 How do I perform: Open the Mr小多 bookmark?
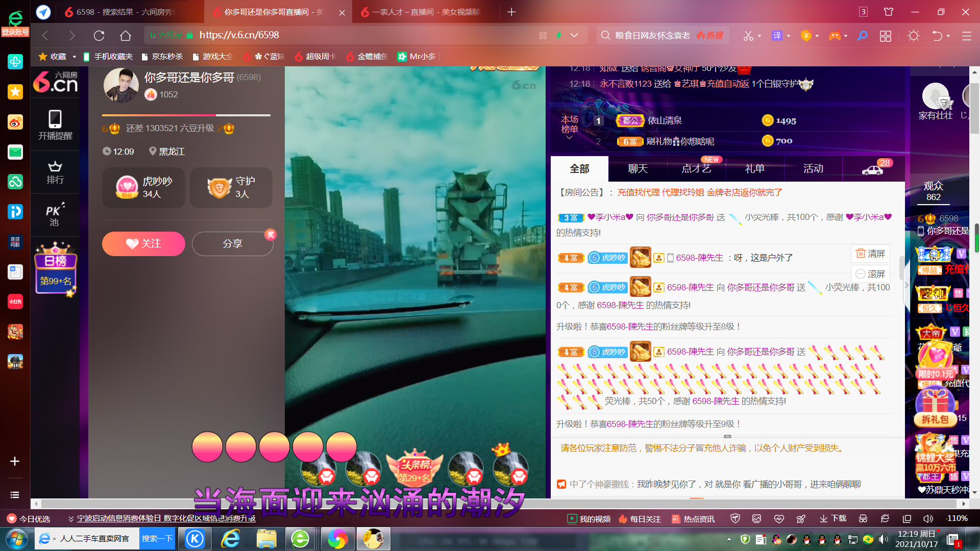[417, 57]
